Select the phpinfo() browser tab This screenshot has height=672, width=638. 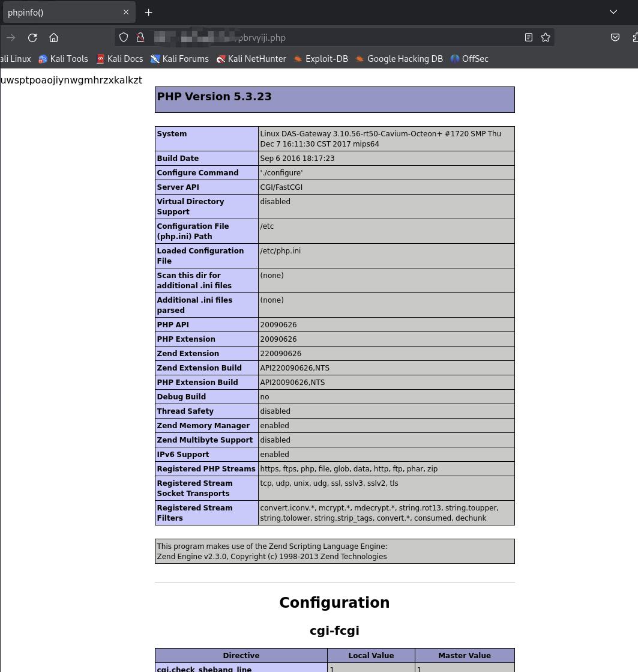click(68, 13)
